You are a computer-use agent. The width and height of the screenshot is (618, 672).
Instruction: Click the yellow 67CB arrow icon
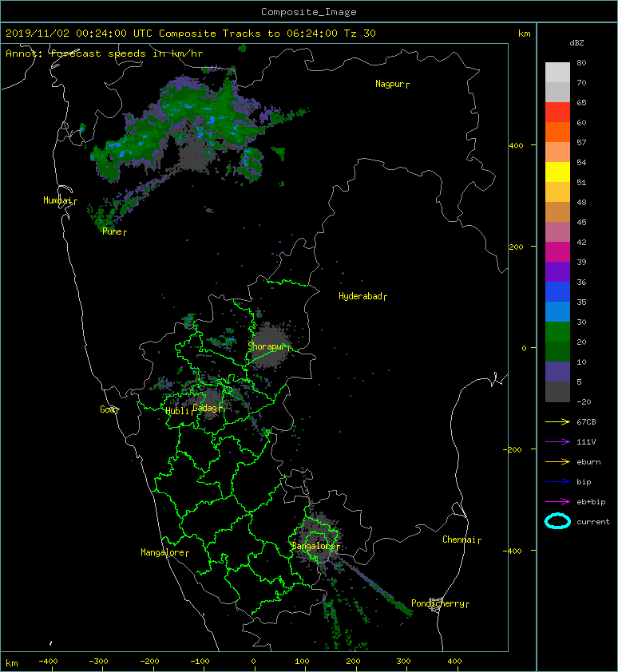(557, 421)
